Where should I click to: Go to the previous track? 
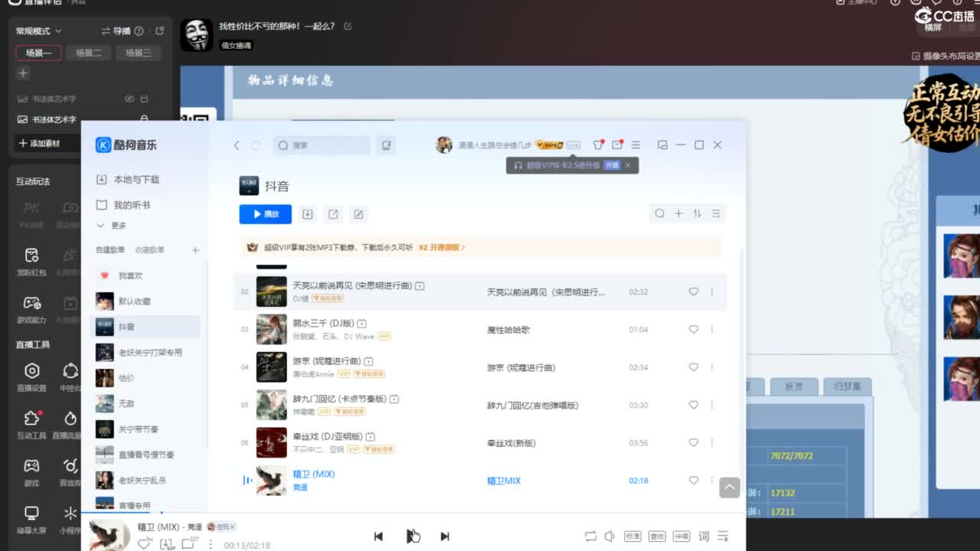point(378,536)
